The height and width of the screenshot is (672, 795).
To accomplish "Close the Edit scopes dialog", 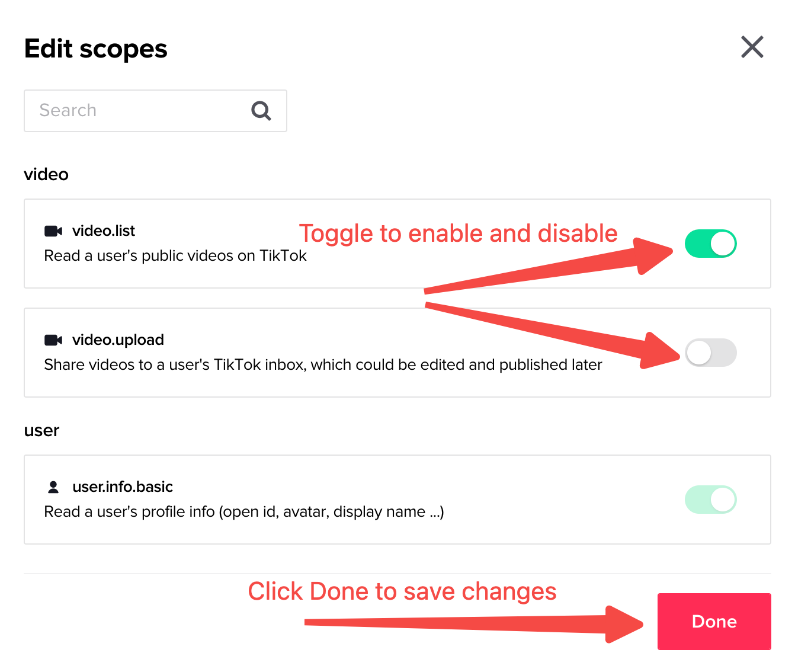I will pyautogui.click(x=752, y=47).
